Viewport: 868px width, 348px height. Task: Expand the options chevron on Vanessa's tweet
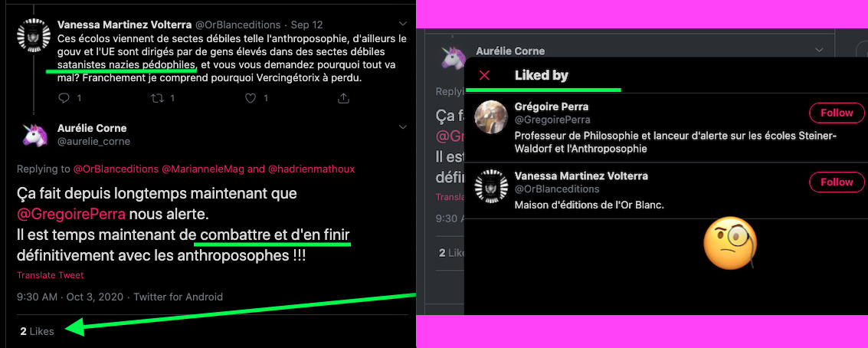404,23
